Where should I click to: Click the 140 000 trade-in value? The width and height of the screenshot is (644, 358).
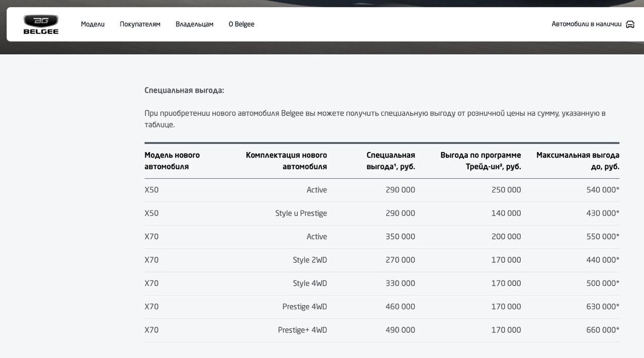[506, 213]
